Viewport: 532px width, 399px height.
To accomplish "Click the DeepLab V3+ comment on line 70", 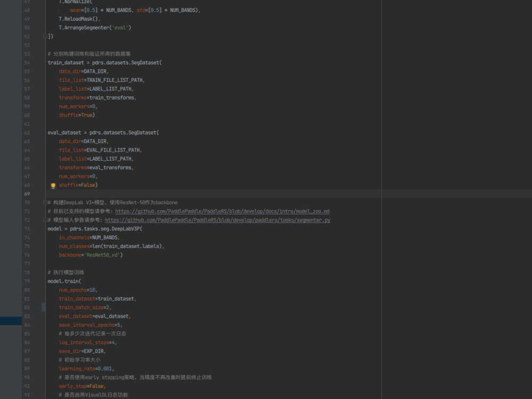I will [x=113, y=203].
